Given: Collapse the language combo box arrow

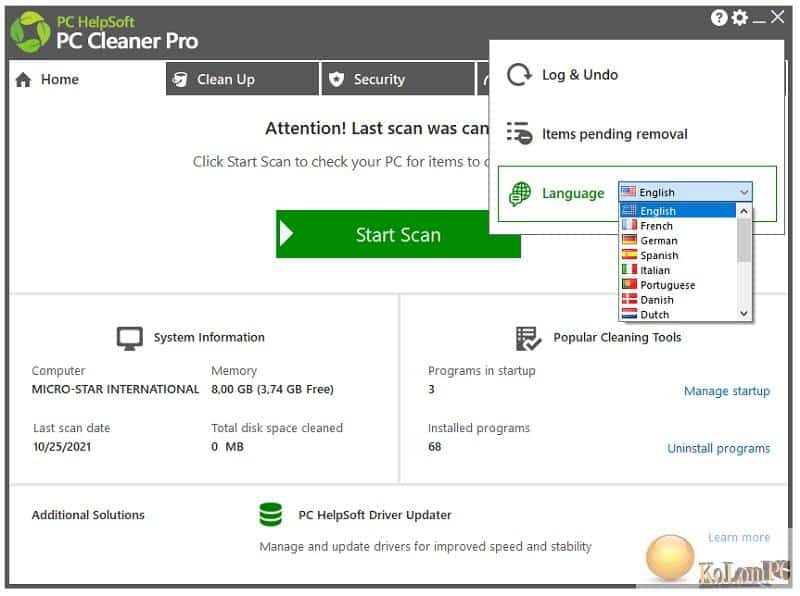Looking at the screenshot, I should click(x=744, y=192).
